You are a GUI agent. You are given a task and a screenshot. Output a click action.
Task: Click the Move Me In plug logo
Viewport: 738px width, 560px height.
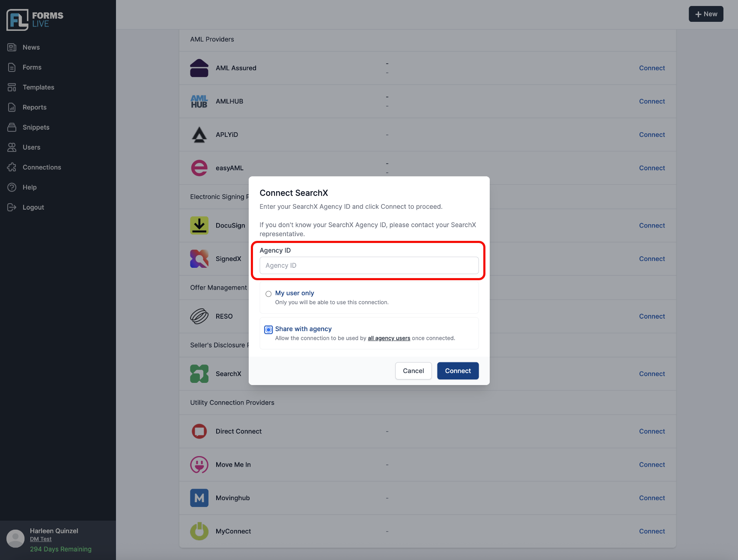click(199, 465)
